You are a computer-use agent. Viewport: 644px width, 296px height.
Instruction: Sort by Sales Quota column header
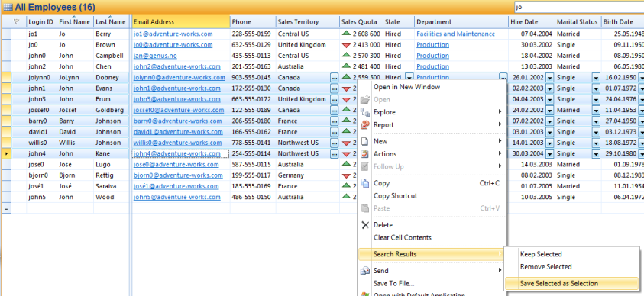(361, 21)
